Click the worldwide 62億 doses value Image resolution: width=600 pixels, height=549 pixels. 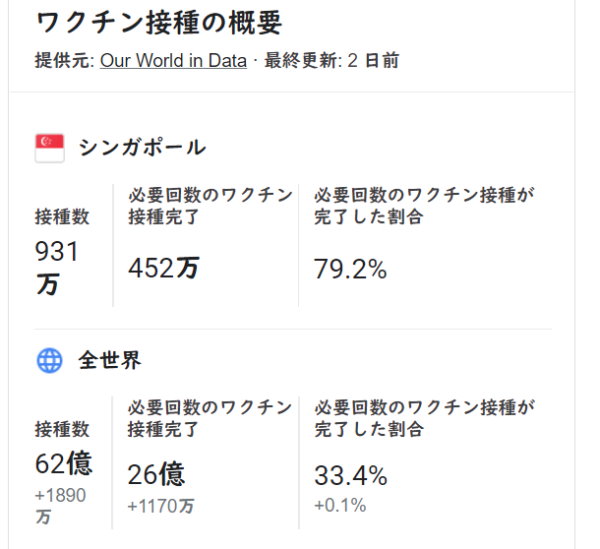tap(62, 463)
